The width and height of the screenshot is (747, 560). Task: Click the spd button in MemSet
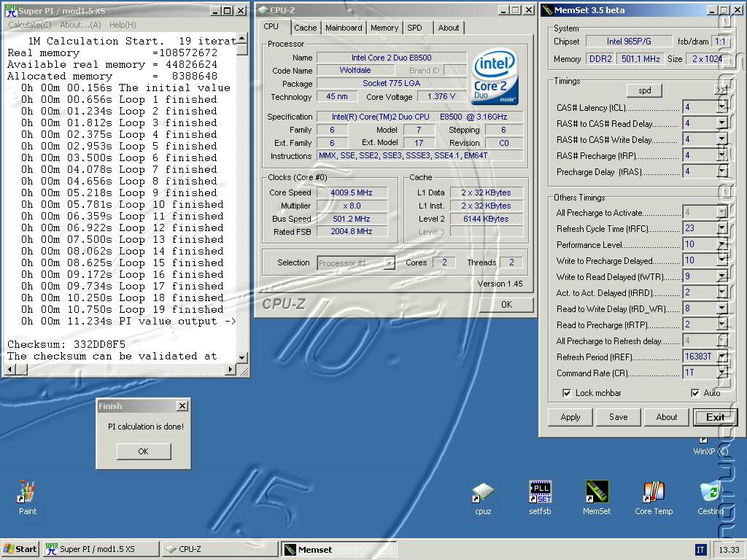[645, 90]
